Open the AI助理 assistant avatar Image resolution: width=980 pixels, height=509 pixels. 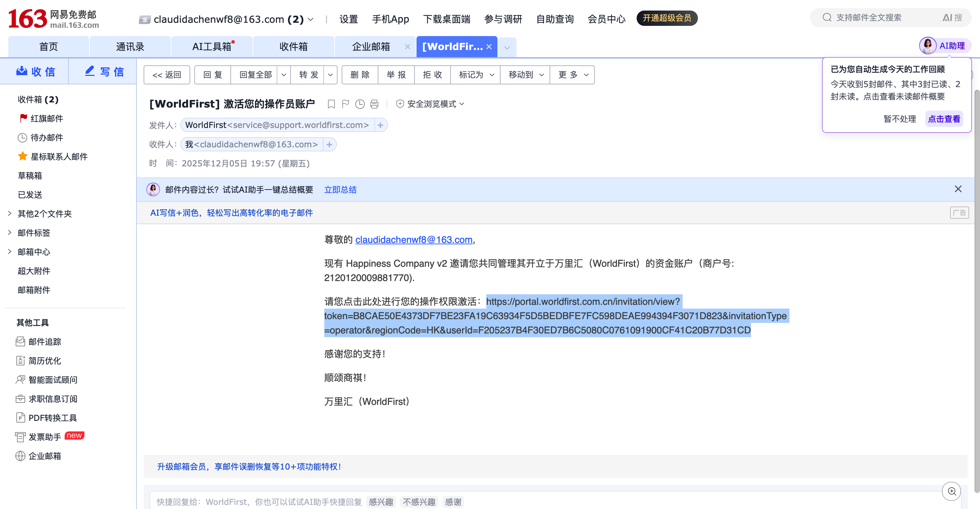928,46
